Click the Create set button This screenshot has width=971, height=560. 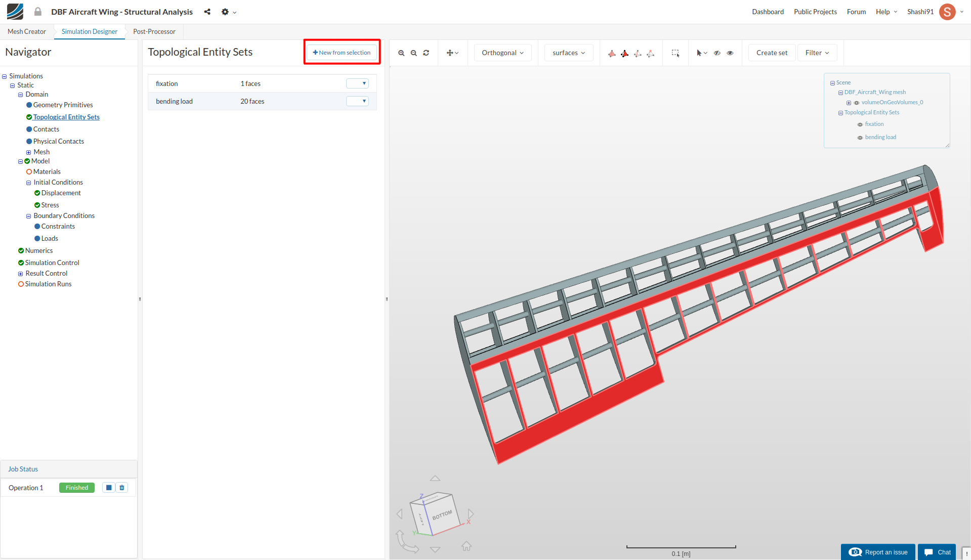(772, 53)
